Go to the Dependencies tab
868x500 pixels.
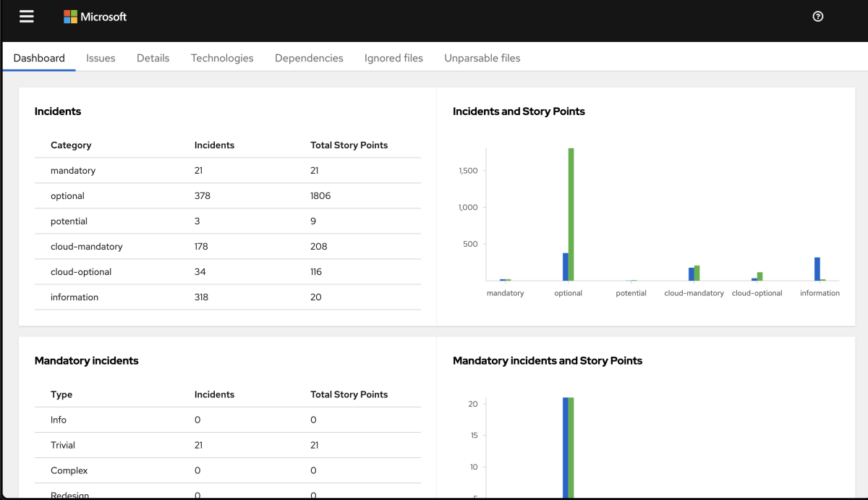[x=309, y=58]
